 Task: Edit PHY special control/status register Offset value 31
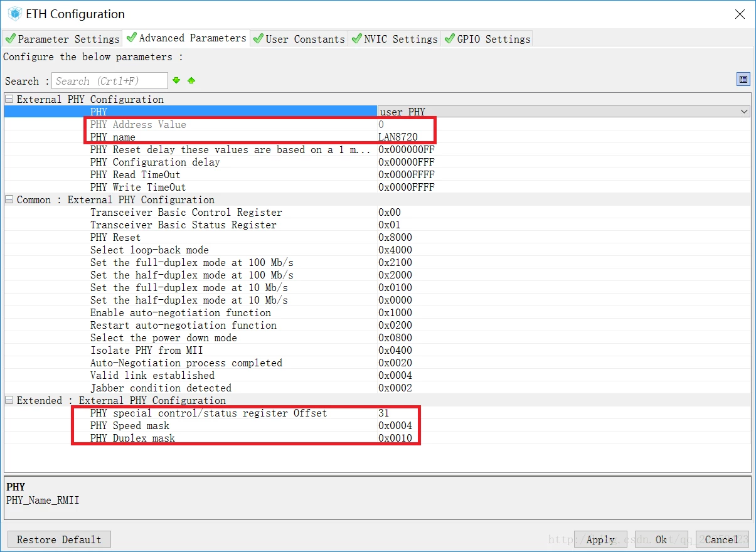[x=384, y=413]
